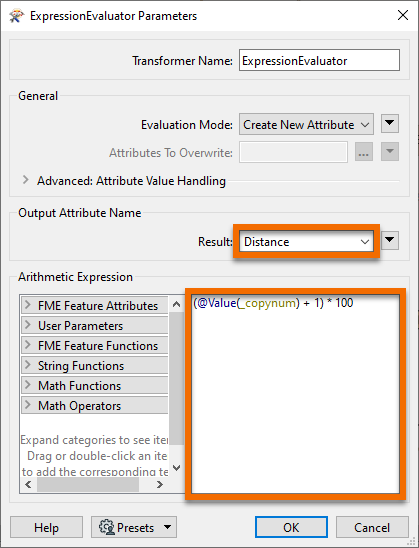Click the horizontal scroll right arrow
Image resolution: width=419 pixels, height=548 pixels.
click(160, 484)
